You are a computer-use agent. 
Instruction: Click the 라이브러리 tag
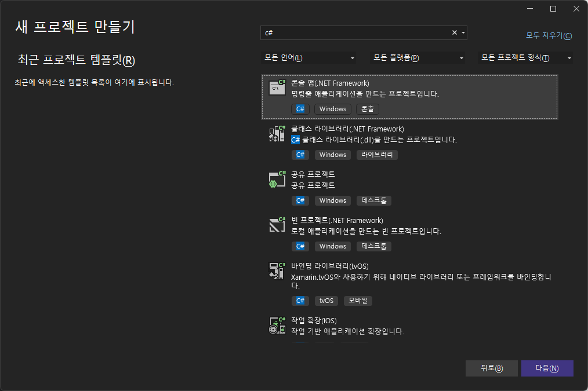377,155
